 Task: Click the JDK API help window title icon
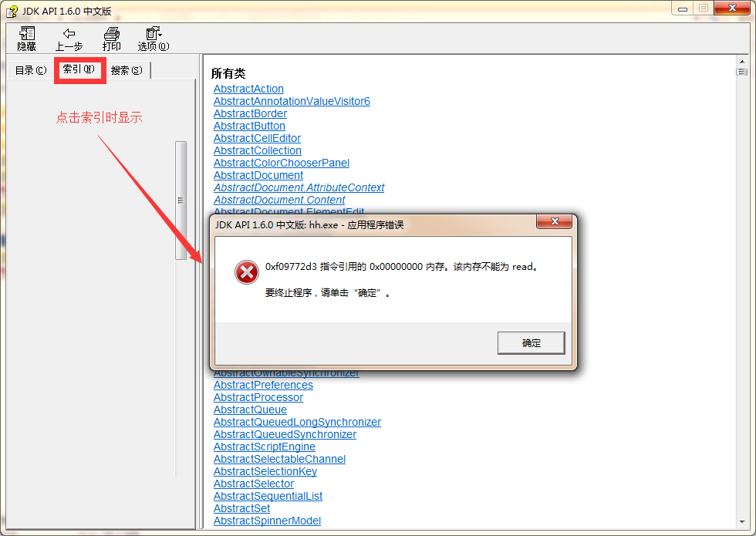12,11
